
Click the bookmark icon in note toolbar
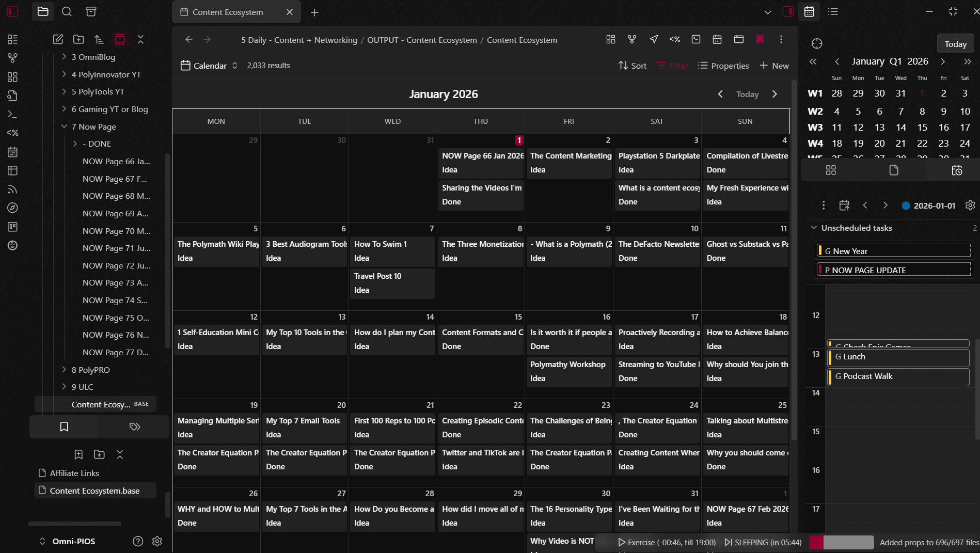pos(760,40)
